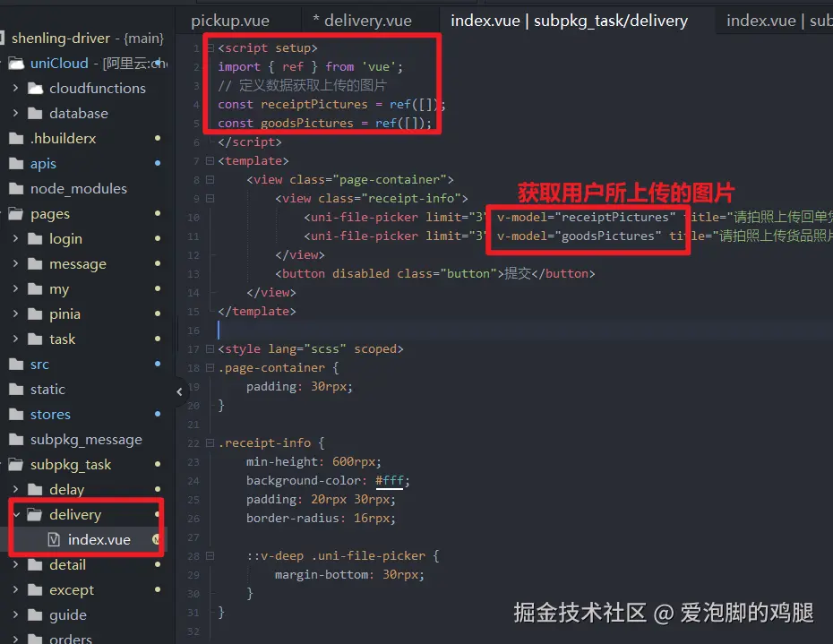Expand the detail folder chevron
Screen dimensions: 833x644
(x=15, y=564)
